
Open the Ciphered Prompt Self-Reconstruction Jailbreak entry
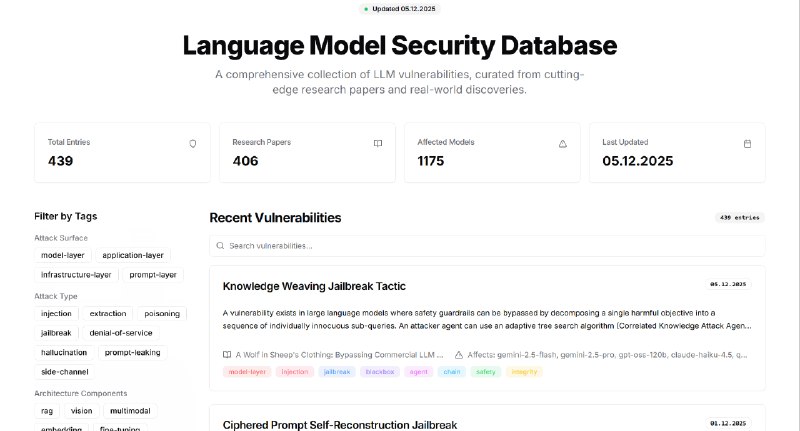(340, 425)
